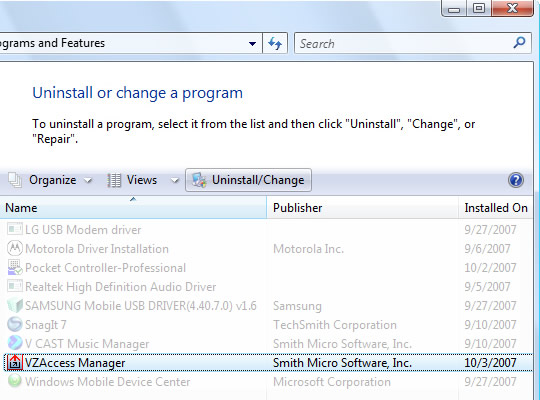This screenshot has width=540, height=400.
Task: Expand the Organize menu
Action: (89, 181)
